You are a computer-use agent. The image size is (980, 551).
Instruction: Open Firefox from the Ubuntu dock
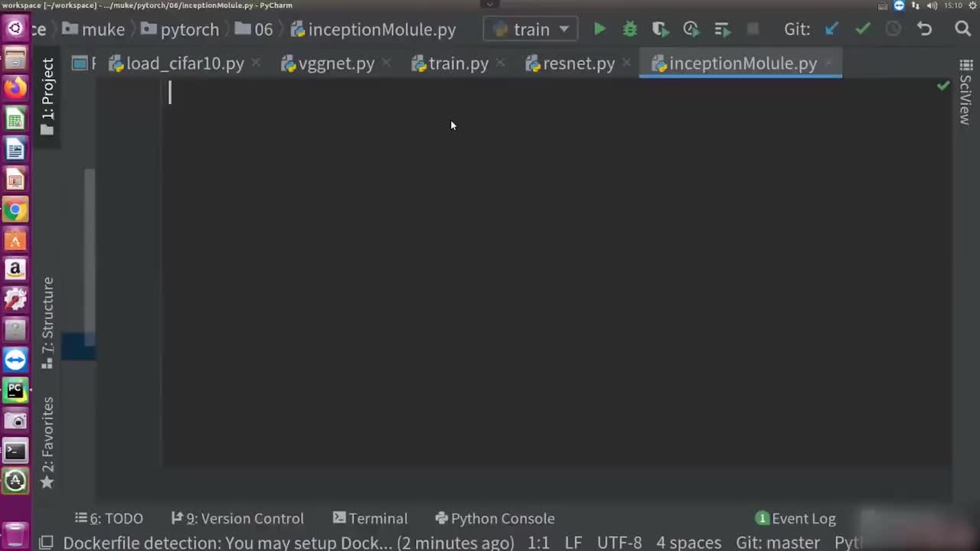(15, 88)
